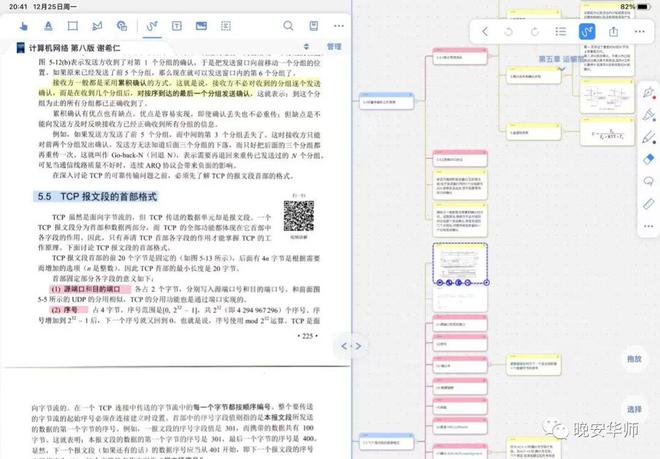Share or export the mind map
Screen dimensions: 660x459
[x=614, y=32]
